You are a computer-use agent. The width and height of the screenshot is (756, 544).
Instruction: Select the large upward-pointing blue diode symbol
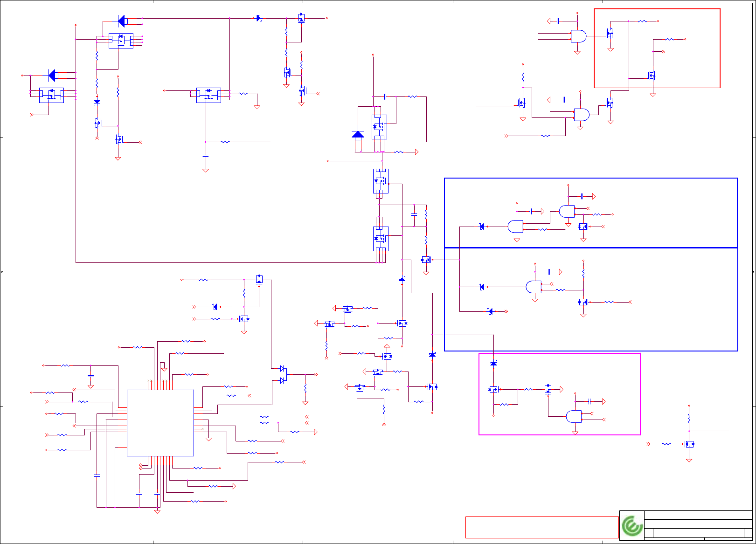tap(358, 135)
